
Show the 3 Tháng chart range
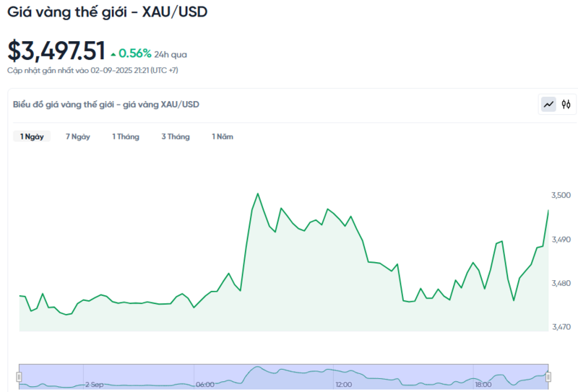coord(176,136)
